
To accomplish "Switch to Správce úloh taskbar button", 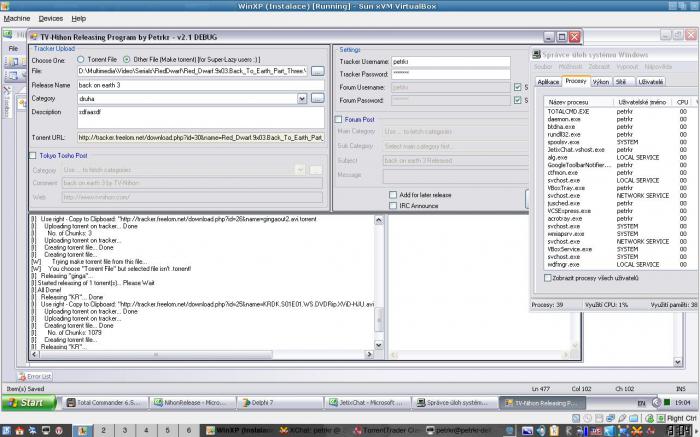I will (x=454, y=403).
